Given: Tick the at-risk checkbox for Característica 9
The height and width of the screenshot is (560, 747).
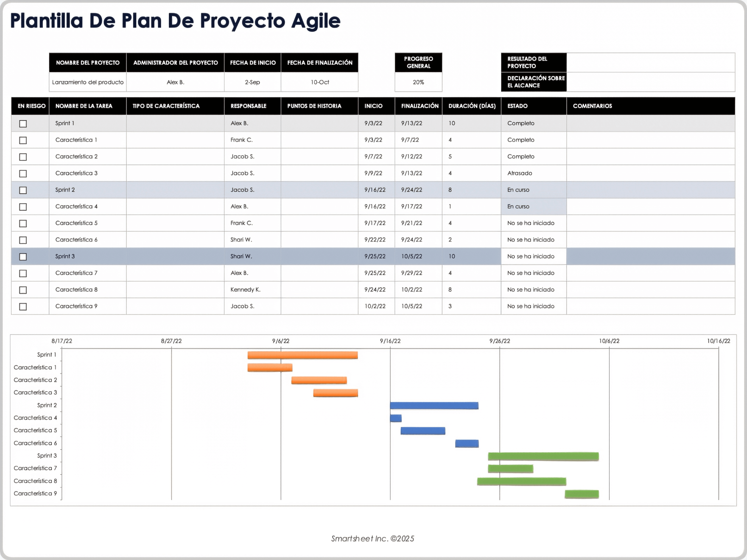Looking at the screenshot, I should pos(23,306).
